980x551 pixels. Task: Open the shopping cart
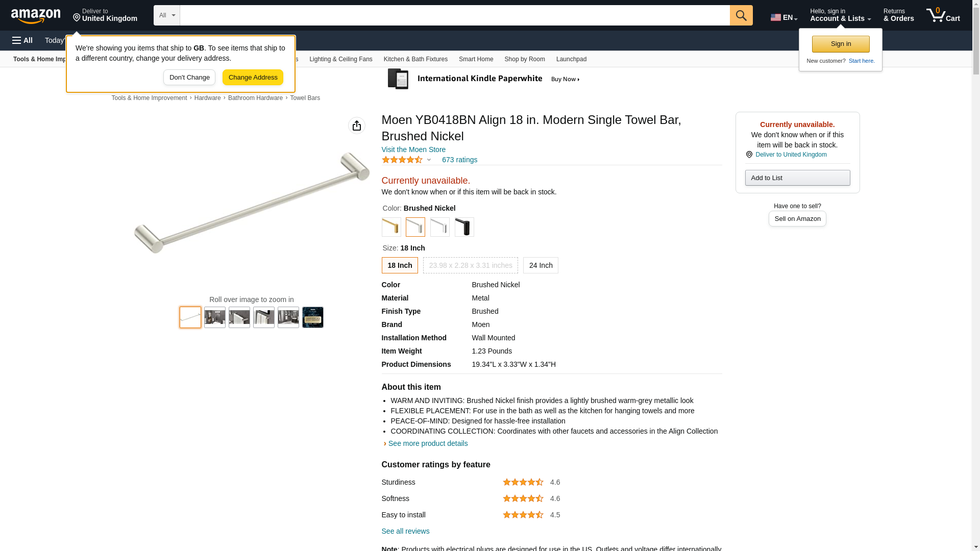(943, 15)
